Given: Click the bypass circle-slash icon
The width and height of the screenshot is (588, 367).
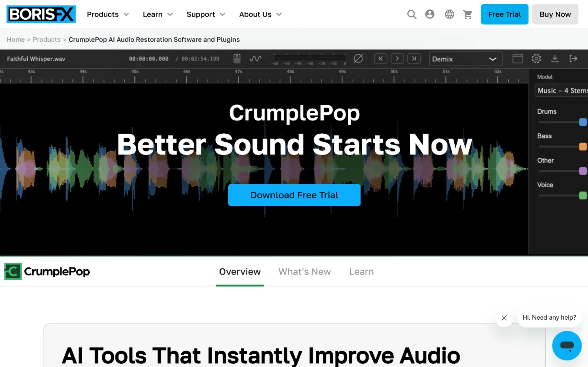Looking at the screenshot, I should [x=358, y=59].
